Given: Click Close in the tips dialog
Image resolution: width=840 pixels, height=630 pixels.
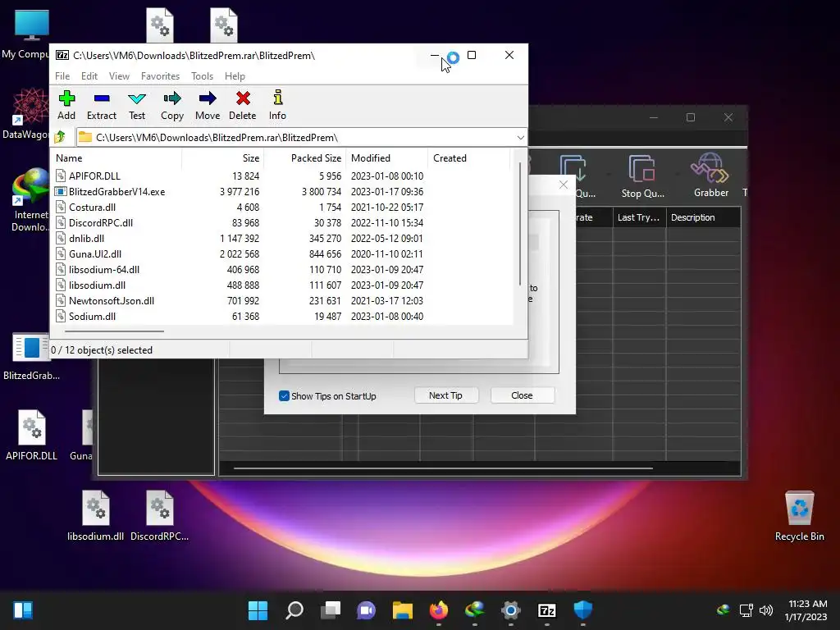Looking at the screenshot, I should click(522, 395).
